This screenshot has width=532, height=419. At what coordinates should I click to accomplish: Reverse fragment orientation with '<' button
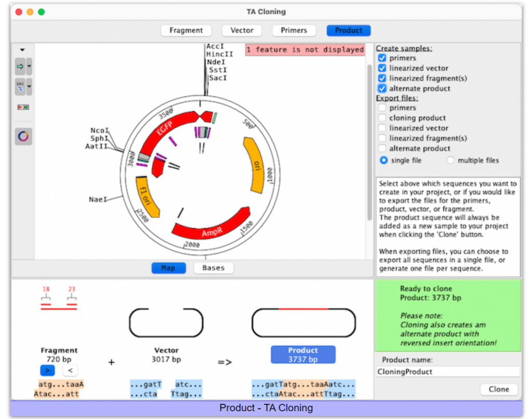tap(70, 371)
